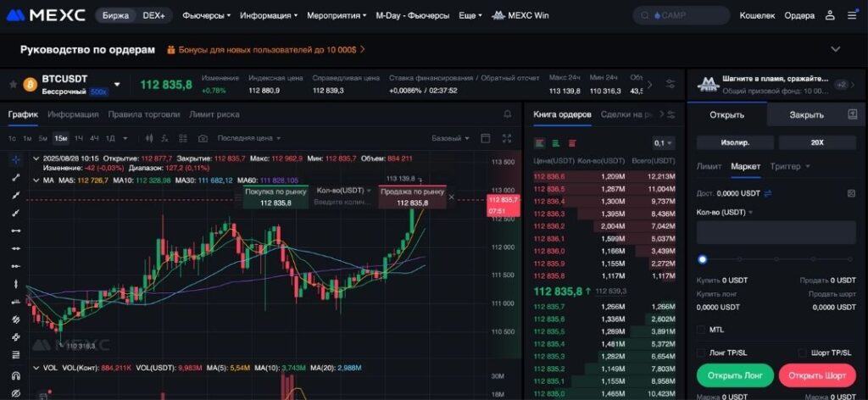Open the Базовый chart mode dropdown
868x400 pixels.
pyautogui.click(x=451, y=138)
